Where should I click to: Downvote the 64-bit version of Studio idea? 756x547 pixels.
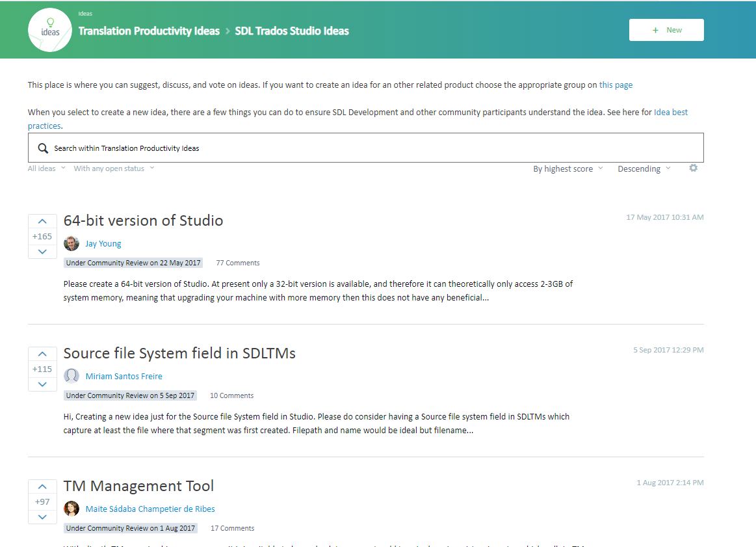click(x=42, y=251)
